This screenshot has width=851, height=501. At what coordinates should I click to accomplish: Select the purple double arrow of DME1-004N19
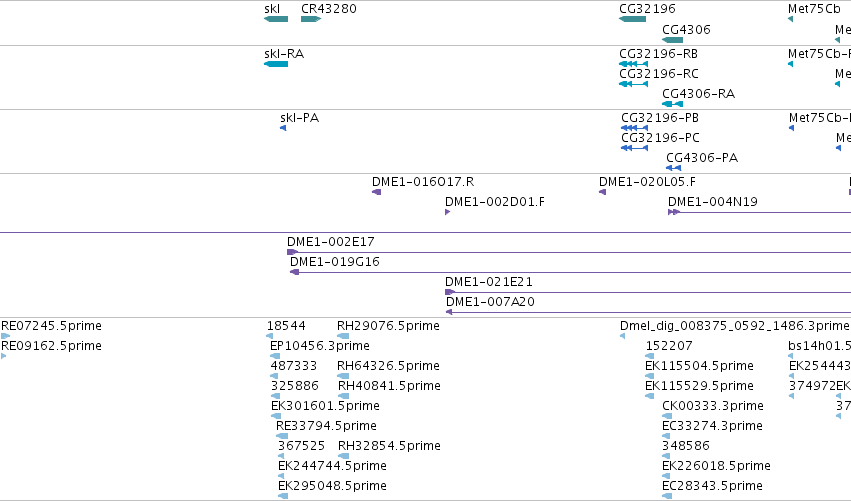pyautogui.click(x=674, y=212)
